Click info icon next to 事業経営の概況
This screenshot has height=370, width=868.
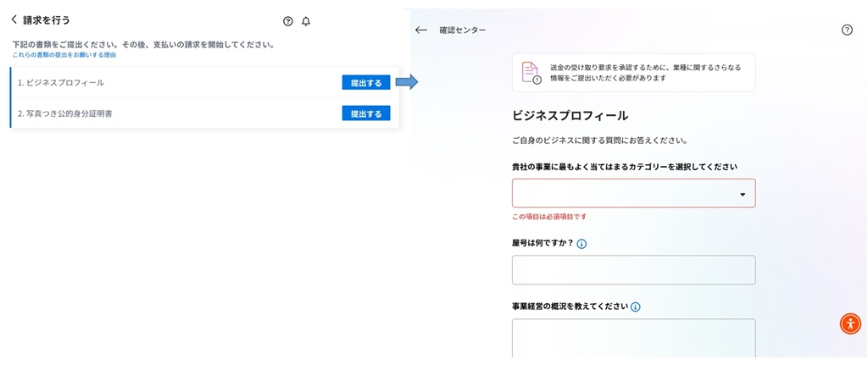click(x=636, y=306)
